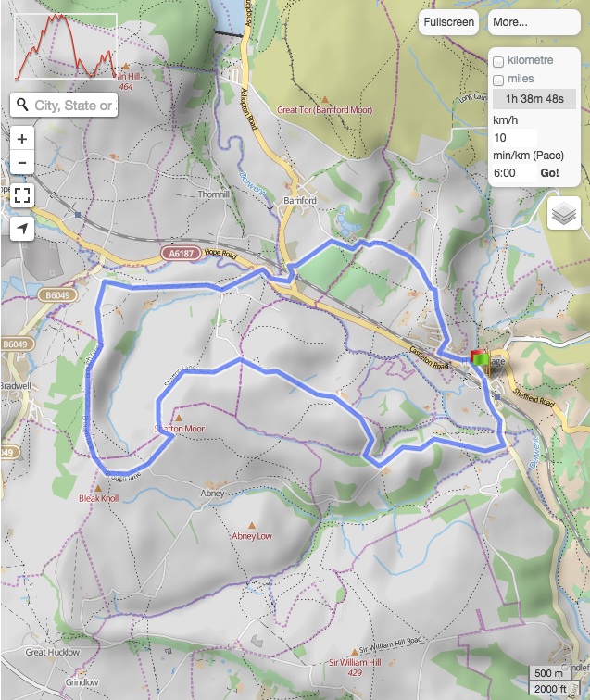Open the map layers selector
Image resolution: width=590 pixels, height=700 pixels.
coord(563,213)
